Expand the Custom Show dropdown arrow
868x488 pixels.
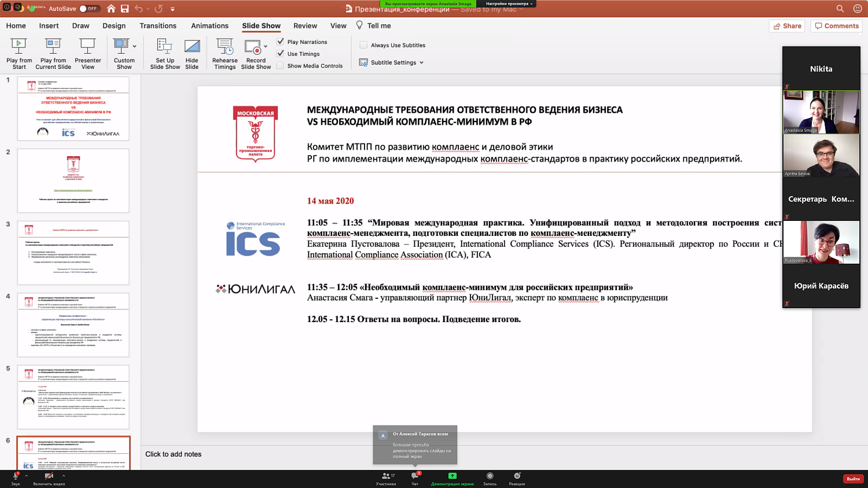pos(134,46)
